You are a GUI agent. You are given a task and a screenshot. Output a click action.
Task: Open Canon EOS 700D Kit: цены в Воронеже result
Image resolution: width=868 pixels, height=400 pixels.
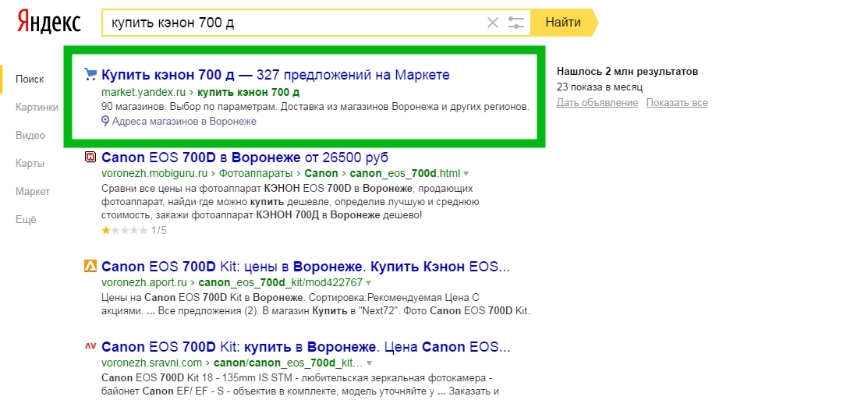[x=306, y=267]
